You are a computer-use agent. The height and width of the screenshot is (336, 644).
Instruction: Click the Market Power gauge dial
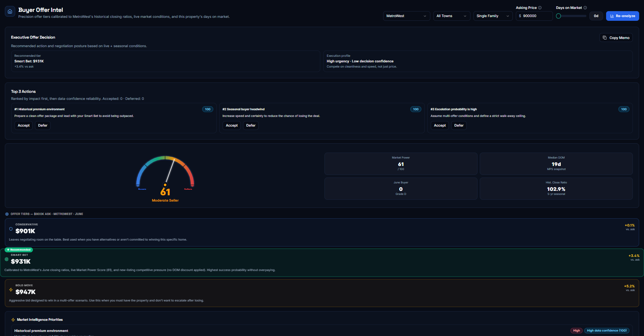tap(165, 172)
